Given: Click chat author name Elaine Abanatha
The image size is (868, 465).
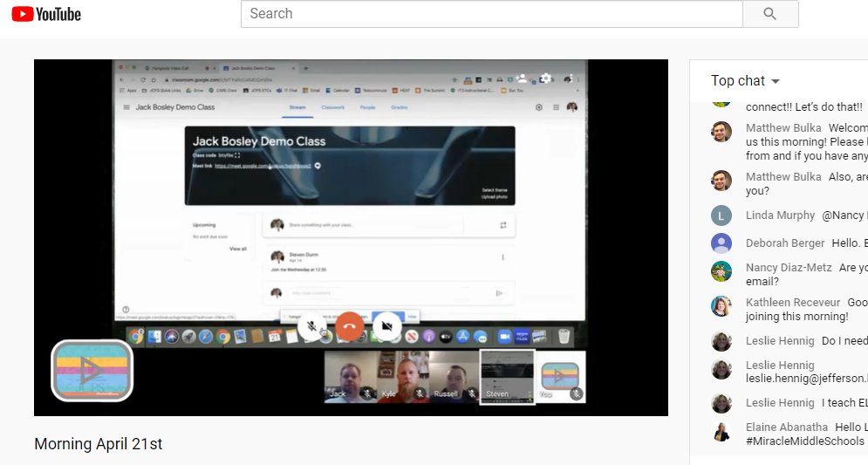Looking at the screenshot, I should pos(787,427).
